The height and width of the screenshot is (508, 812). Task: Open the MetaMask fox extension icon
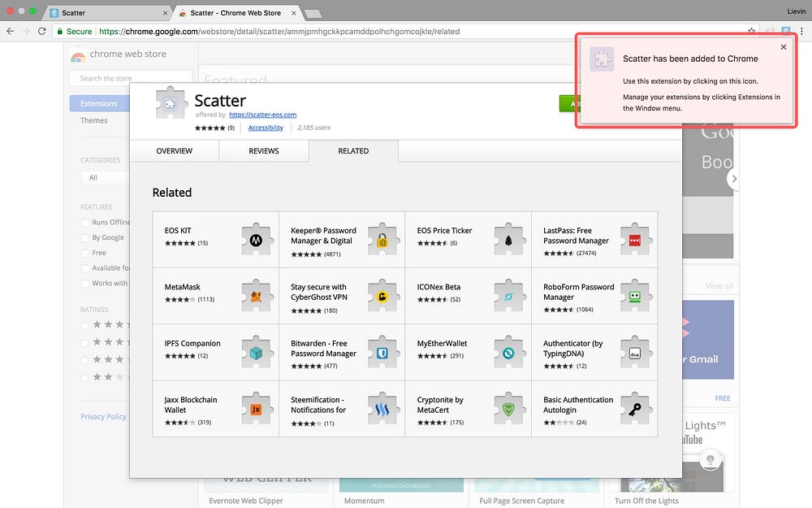point(257,296)
